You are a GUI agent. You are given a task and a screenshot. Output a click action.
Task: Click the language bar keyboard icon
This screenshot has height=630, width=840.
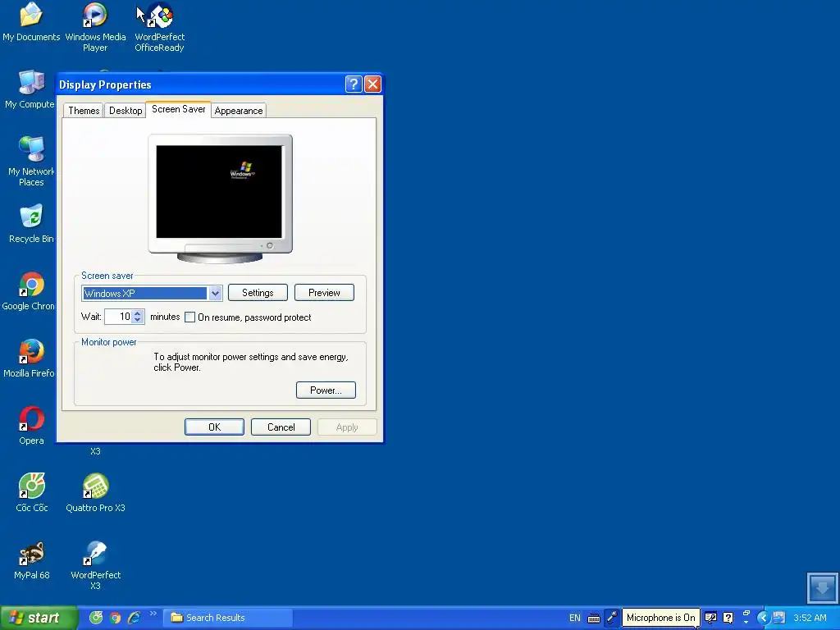pos(594,619)
